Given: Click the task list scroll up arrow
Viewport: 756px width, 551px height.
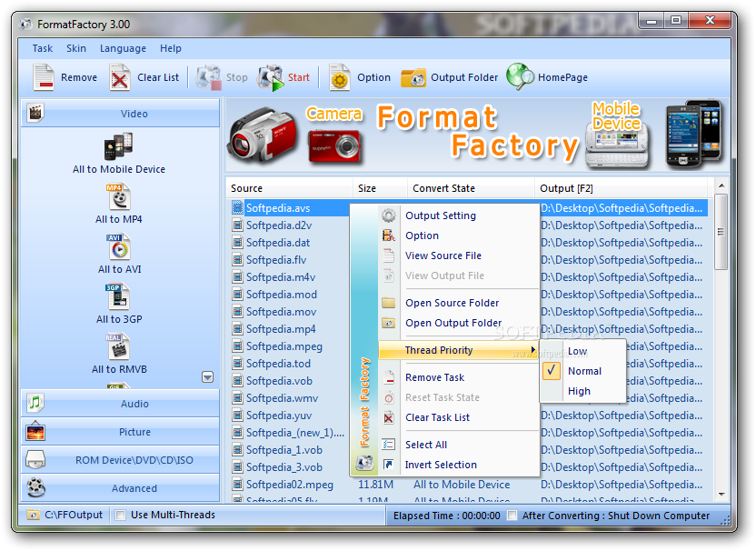Looking at the screenshot, I should coord(721,185).
